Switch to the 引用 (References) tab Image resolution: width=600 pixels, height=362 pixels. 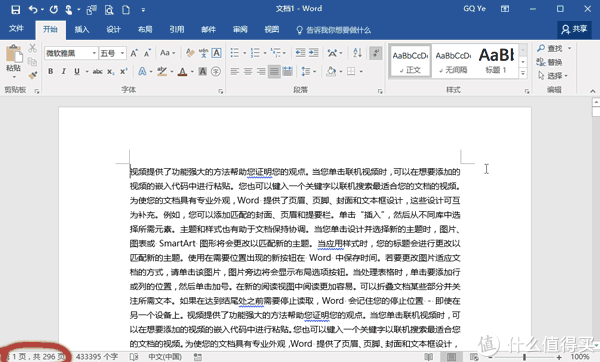177,29
